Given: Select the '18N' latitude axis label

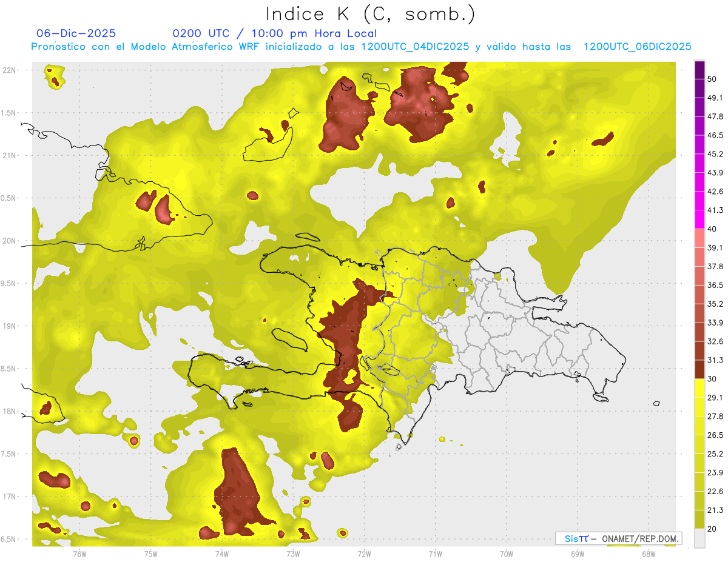Looking at the screenshot, I should 10,411.
